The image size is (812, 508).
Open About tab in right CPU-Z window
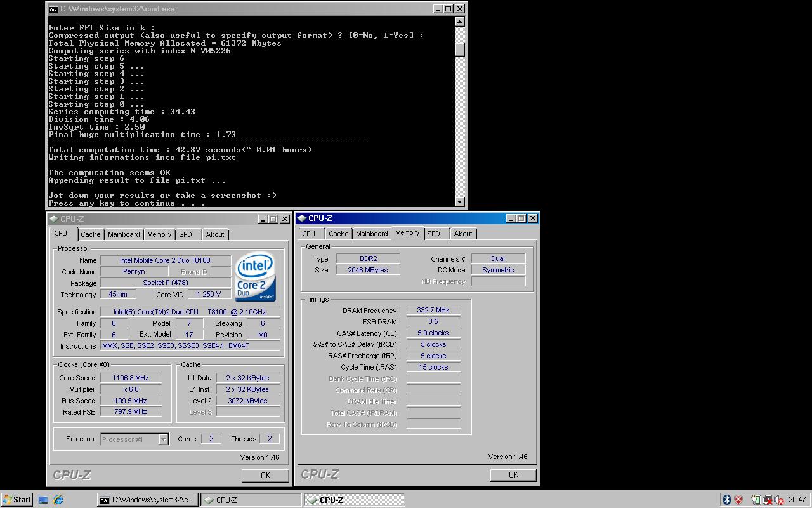click(463, 234)
